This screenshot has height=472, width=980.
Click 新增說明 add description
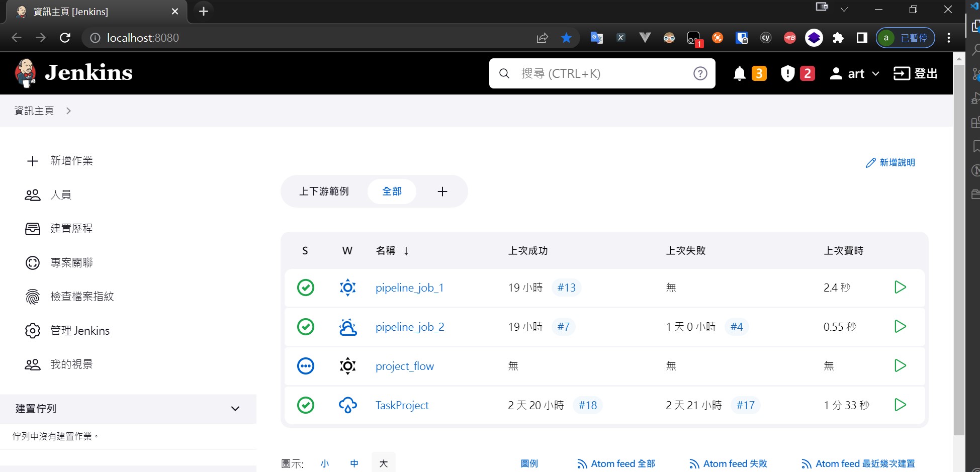[x=890, y=162]
